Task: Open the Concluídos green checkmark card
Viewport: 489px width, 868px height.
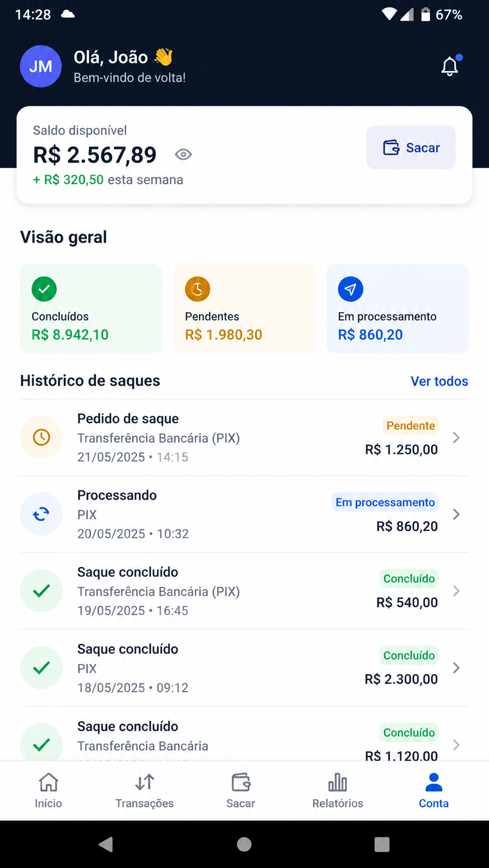Action: click(91, 309)
